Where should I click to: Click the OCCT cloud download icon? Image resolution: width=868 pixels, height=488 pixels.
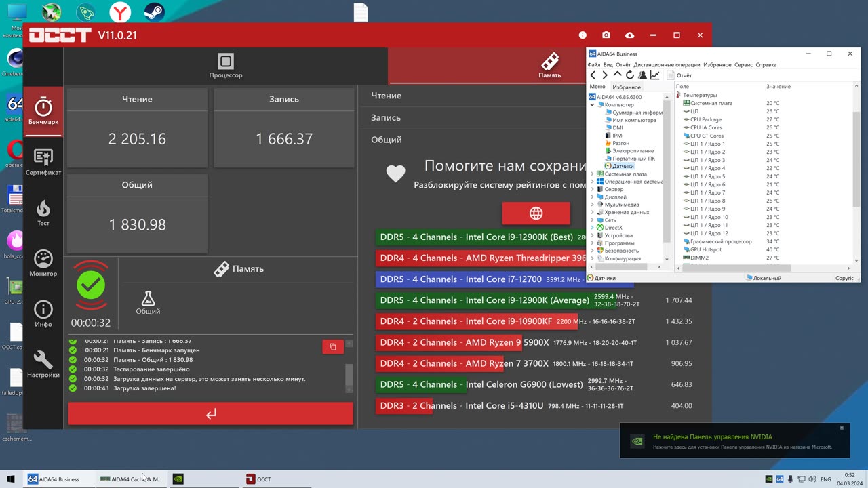pos(629,35)
